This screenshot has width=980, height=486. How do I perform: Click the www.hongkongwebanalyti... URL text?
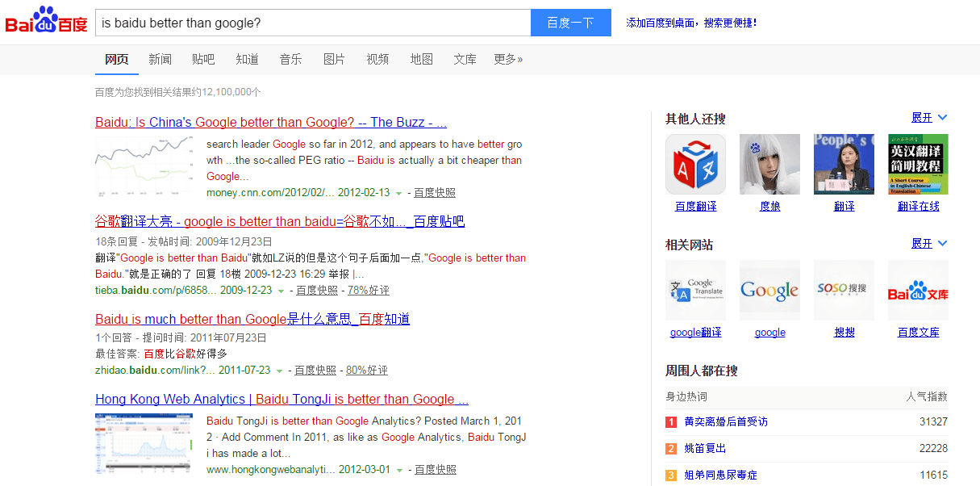269,470
